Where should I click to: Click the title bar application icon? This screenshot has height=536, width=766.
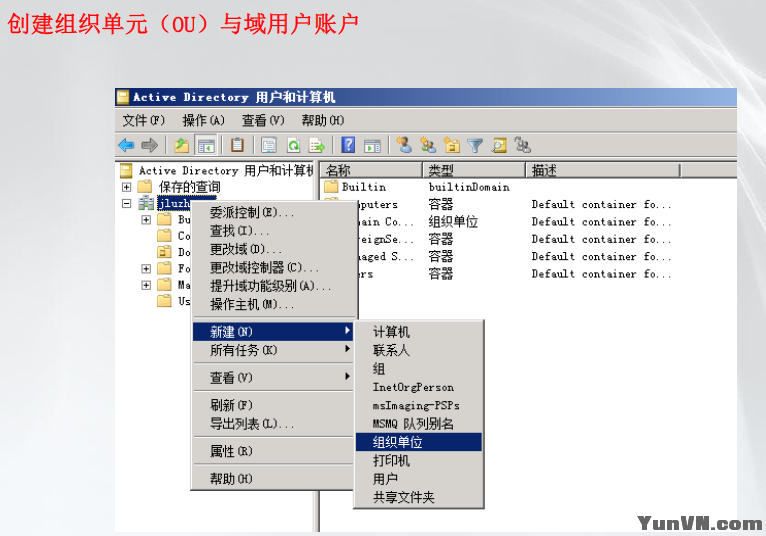123,97
